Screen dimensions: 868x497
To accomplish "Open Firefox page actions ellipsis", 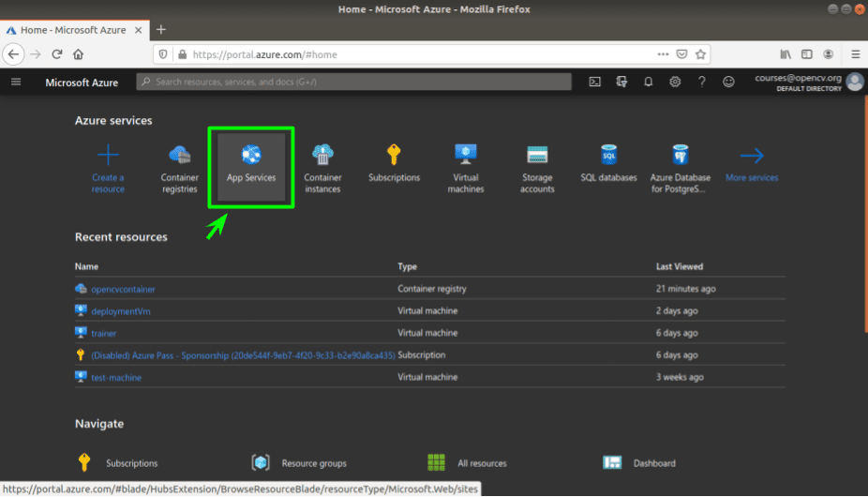I will coord(663,54).
